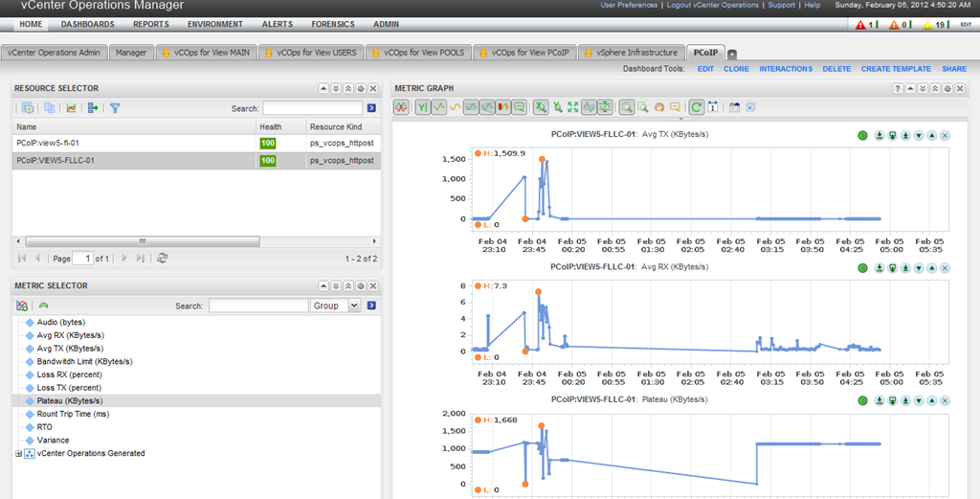Click the hand pan tool in Metric Graph toolbar
Image resolution: width=980 pixels, height=499 pixels.
point(658,107)
